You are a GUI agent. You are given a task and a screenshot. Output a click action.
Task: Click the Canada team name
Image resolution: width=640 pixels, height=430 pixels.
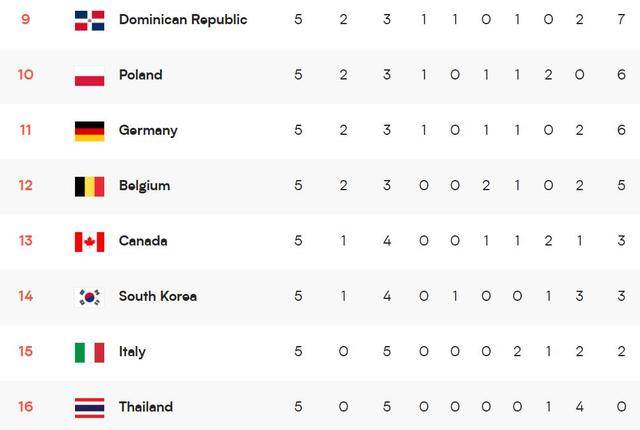point(143,241)
